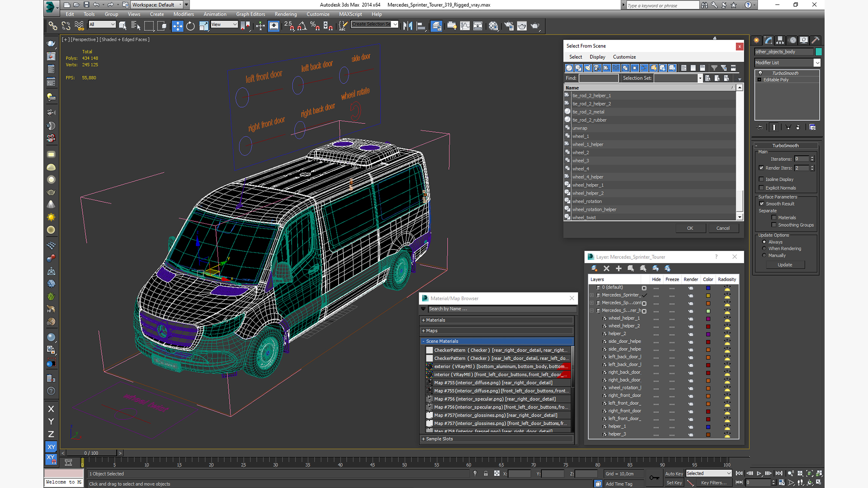
Task: Open the Workspace: Default dropdown
Action: pyautogui.click(x=160, y=5)
